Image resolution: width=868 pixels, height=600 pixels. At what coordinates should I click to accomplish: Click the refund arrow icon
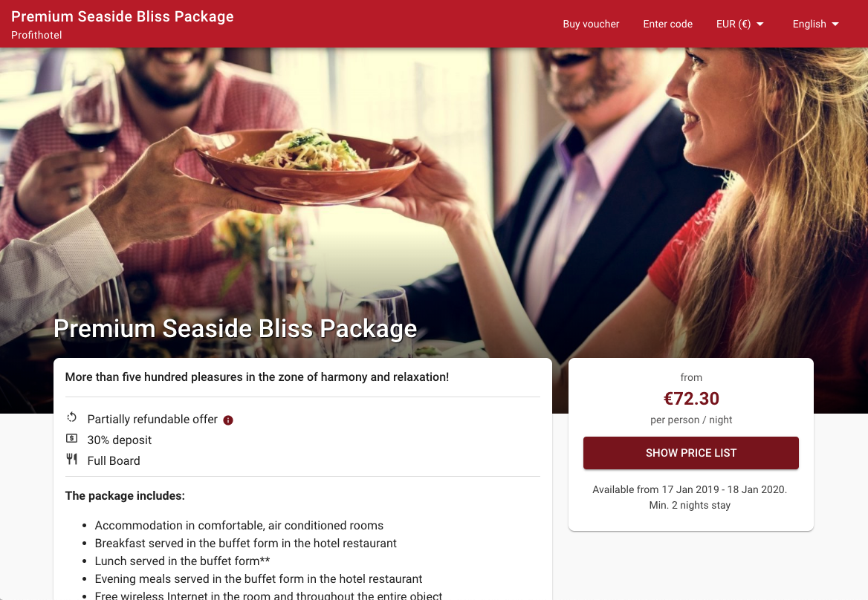pos(72,417)
